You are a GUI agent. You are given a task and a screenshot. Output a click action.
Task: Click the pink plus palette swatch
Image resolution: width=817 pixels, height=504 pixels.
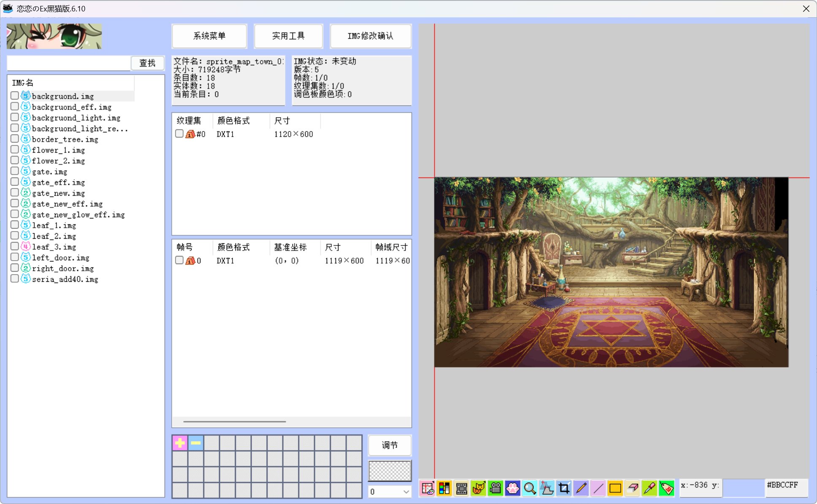(180, 443)
